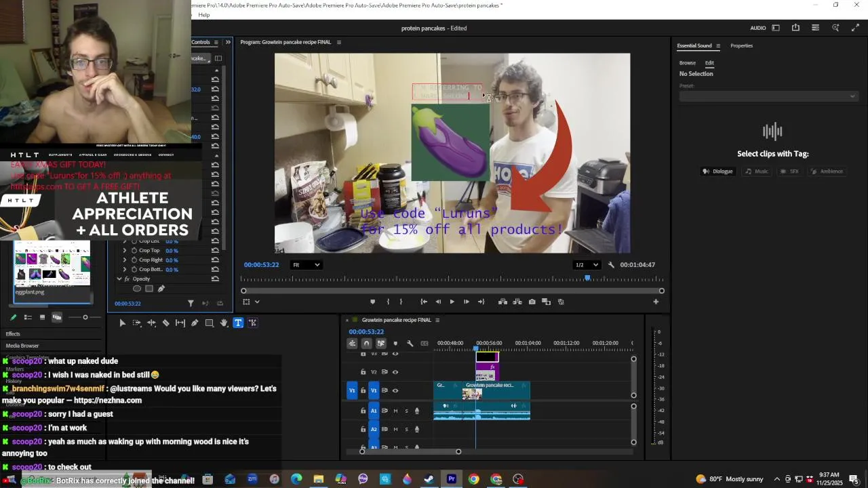Select the Track Select Forward tool

pos(136,323)
